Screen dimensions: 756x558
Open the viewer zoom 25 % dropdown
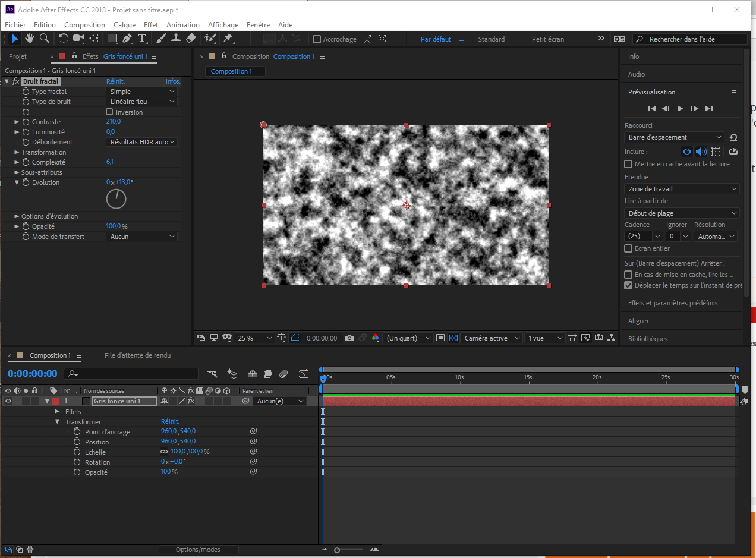tap(254, 338)
